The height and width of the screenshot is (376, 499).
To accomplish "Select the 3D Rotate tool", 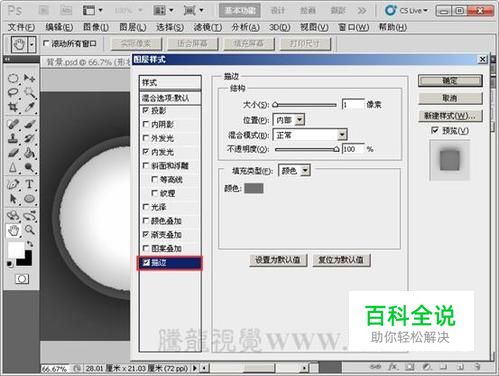I will pyautogui.click(x=13, y=216).
